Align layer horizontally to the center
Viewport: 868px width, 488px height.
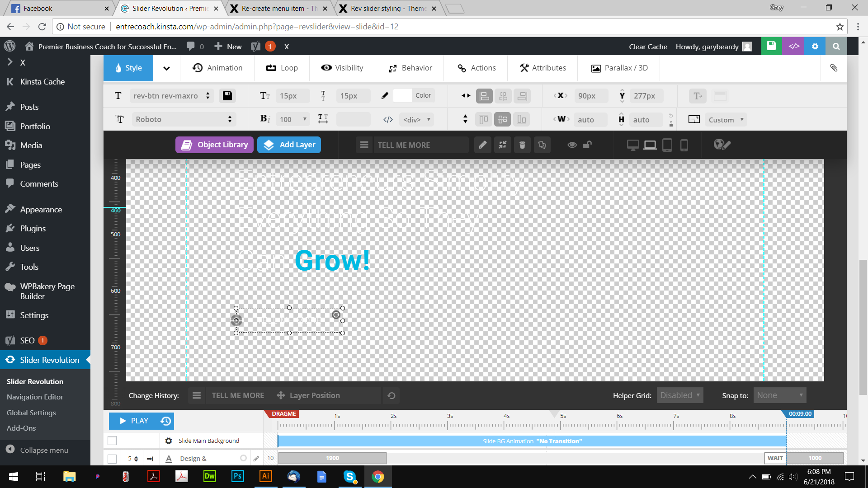point(503,96)
